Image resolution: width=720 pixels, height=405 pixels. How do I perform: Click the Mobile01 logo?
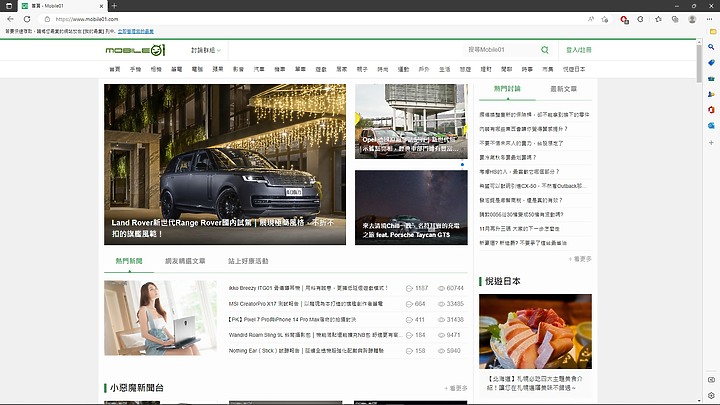click(135, 50)
